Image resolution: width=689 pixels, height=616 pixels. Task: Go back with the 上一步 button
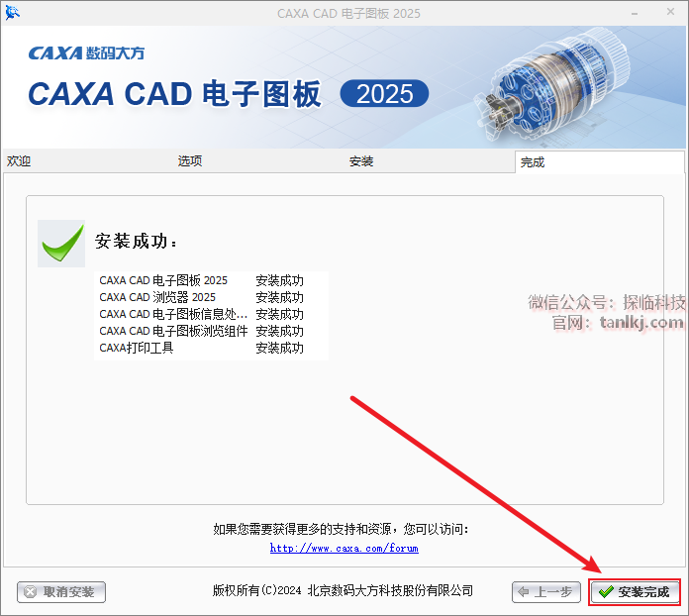(546, 592)
